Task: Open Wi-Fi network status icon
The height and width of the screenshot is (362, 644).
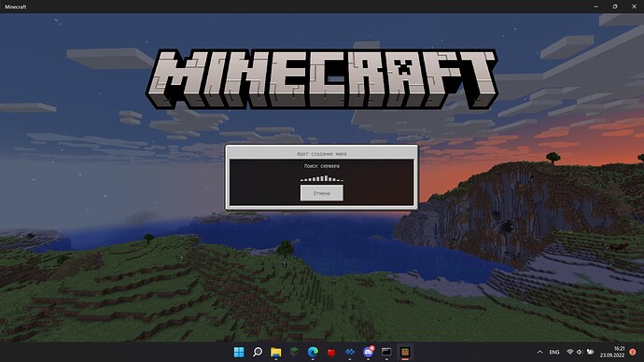Action: pos(570,352)
